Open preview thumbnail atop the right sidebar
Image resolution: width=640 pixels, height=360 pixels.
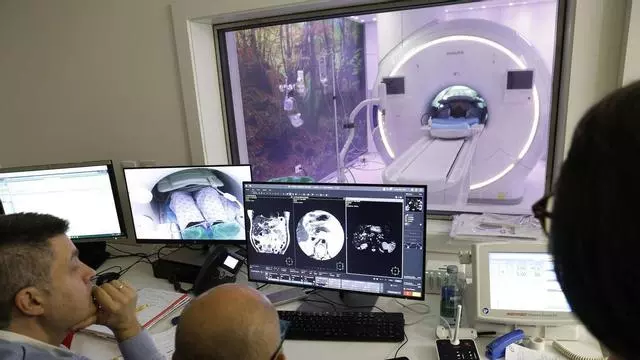(413, 204)
